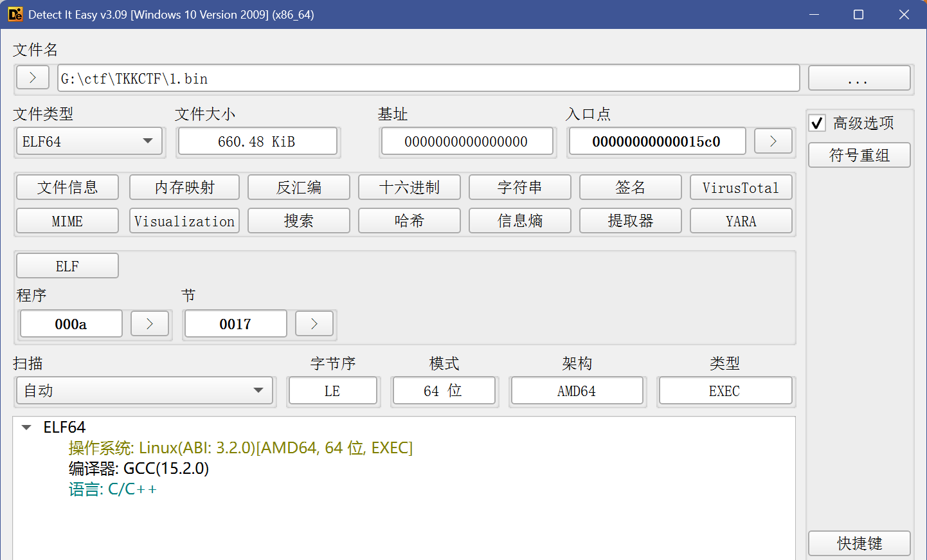Click the 快捷键 shortcuts button
The image size is (927, 560).
859,543
